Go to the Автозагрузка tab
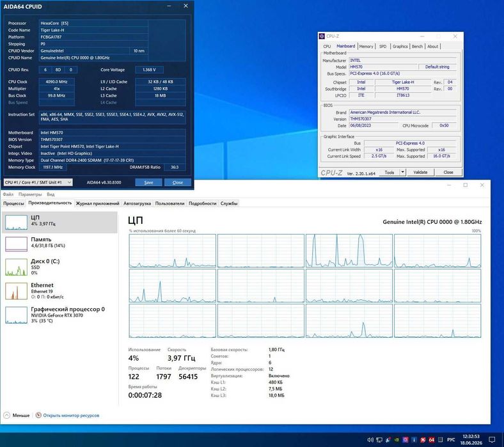 click(x=137, y=203)
